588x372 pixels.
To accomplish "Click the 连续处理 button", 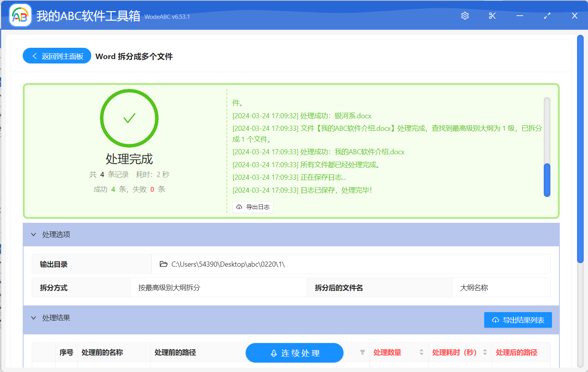I will coord(294,353).
